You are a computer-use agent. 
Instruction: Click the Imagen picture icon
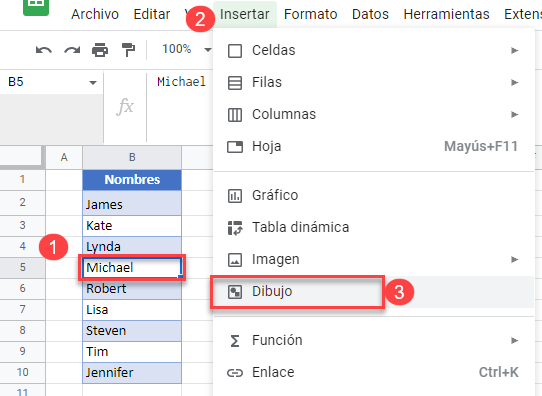[235, 260]
